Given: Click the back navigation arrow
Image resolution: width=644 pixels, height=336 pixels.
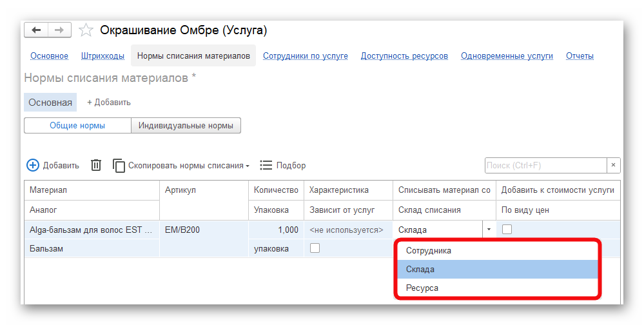Looking at the screenshot, I should click(36, 30).
